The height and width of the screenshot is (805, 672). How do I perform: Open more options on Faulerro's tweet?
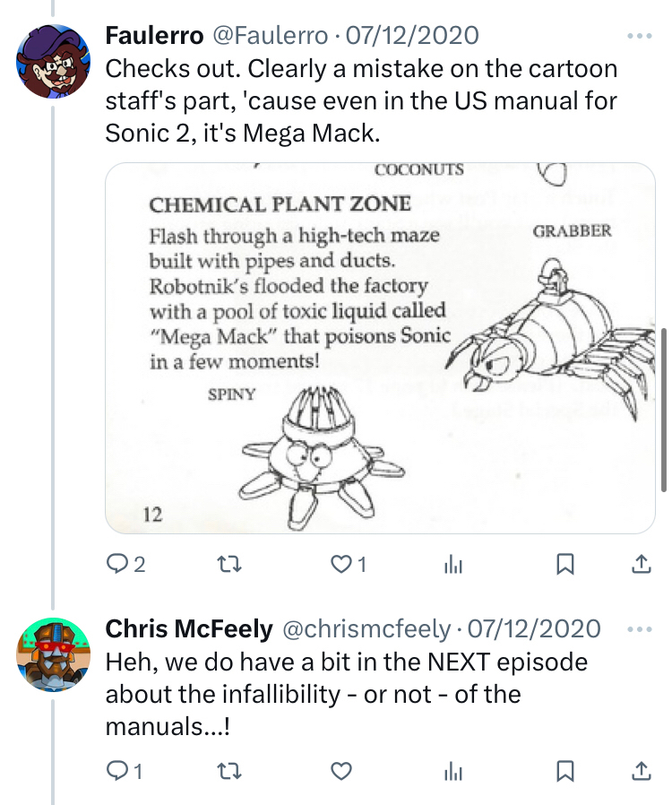640,36
